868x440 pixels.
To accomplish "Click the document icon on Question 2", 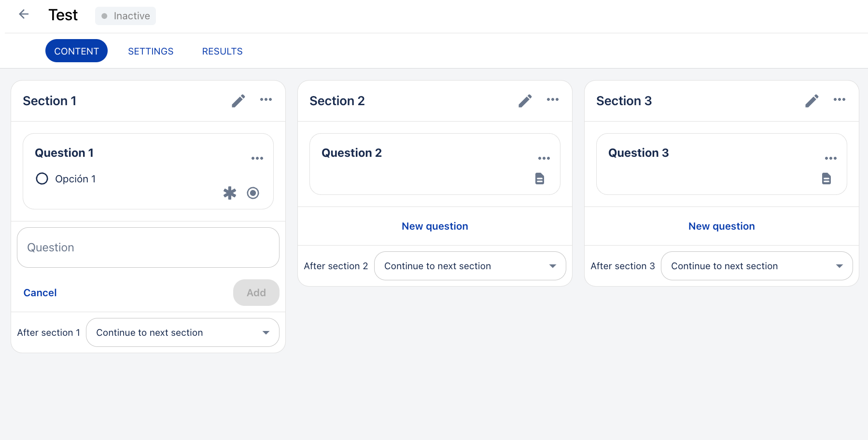I will pyautogui.click(x=540, y=179).
